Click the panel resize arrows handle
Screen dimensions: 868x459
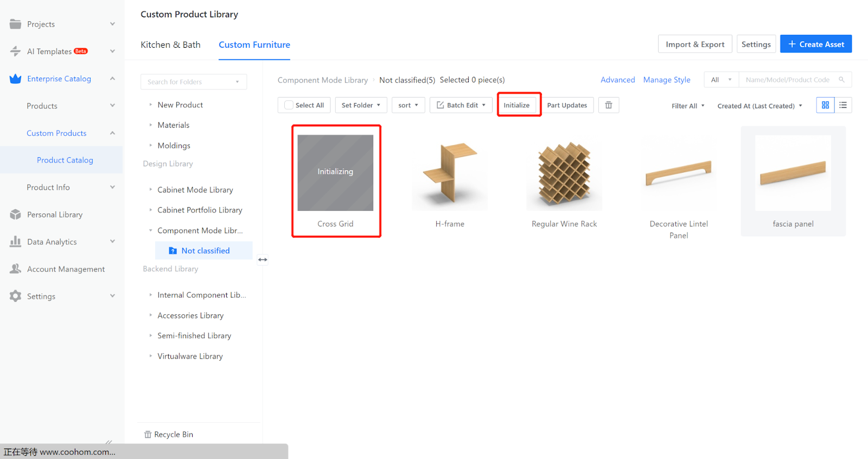pos(263,260)
